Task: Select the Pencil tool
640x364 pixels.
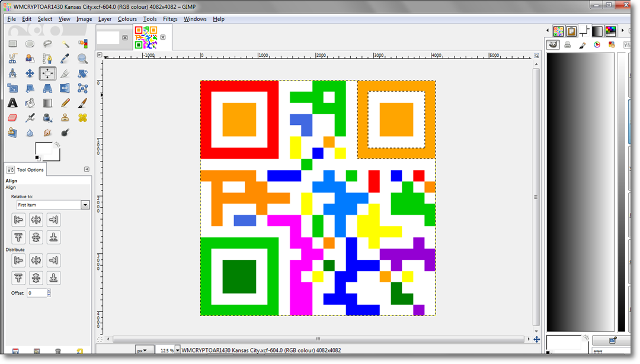Action: [x=65, y=103]
